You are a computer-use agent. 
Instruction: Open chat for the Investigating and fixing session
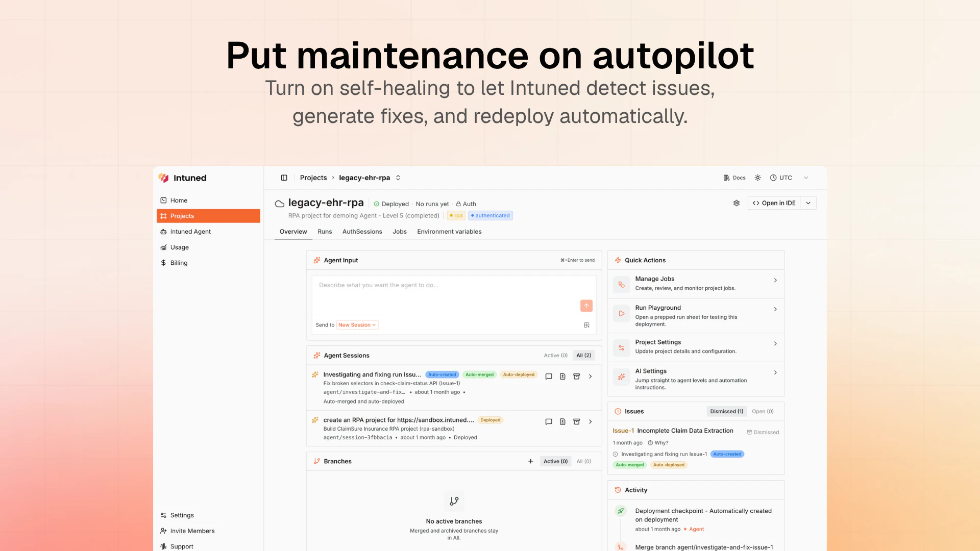coord(549,377)
